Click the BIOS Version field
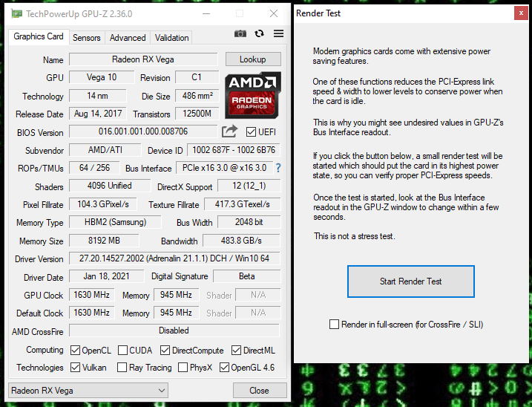532x407 pixels. (x=143, y=131)
